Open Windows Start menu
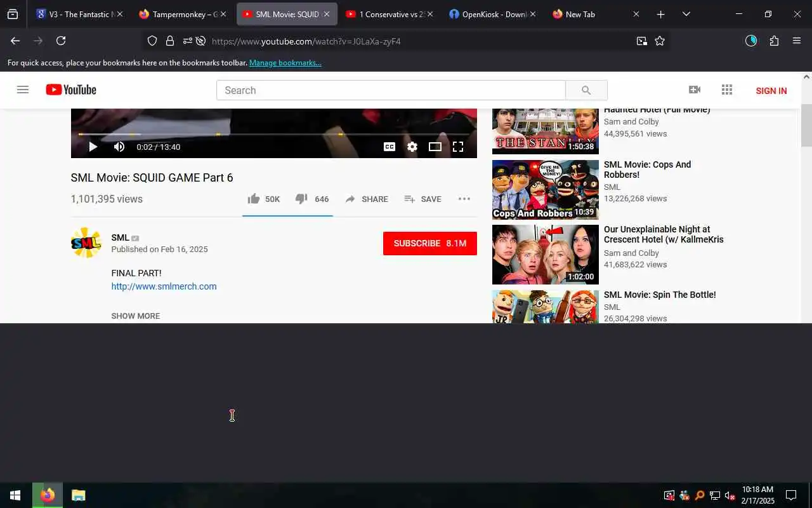The image size is (812, 508). 15,495
